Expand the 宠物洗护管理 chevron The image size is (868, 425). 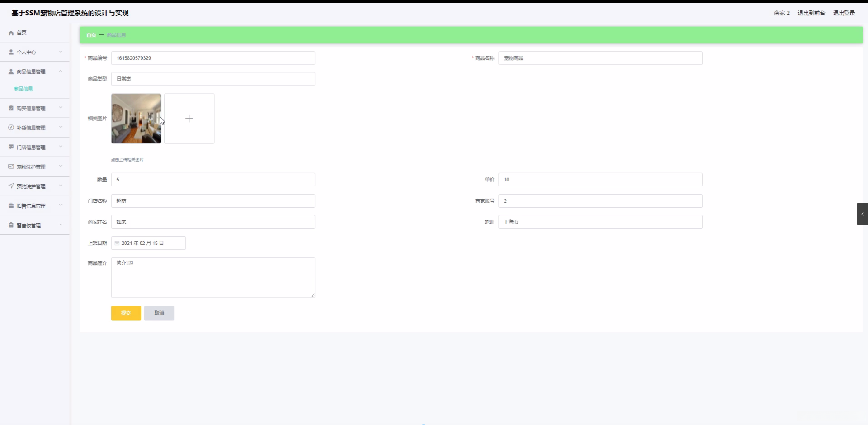tap(61, 167)
